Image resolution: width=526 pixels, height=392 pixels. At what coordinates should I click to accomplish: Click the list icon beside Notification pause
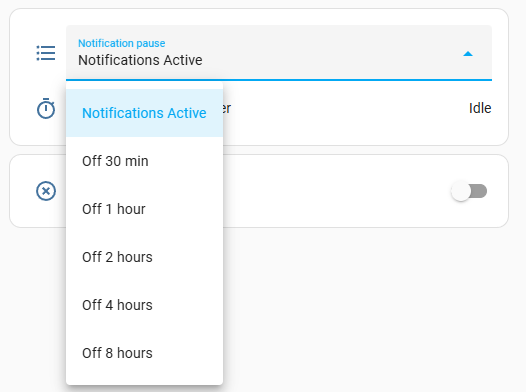click(x=46, y=53)
